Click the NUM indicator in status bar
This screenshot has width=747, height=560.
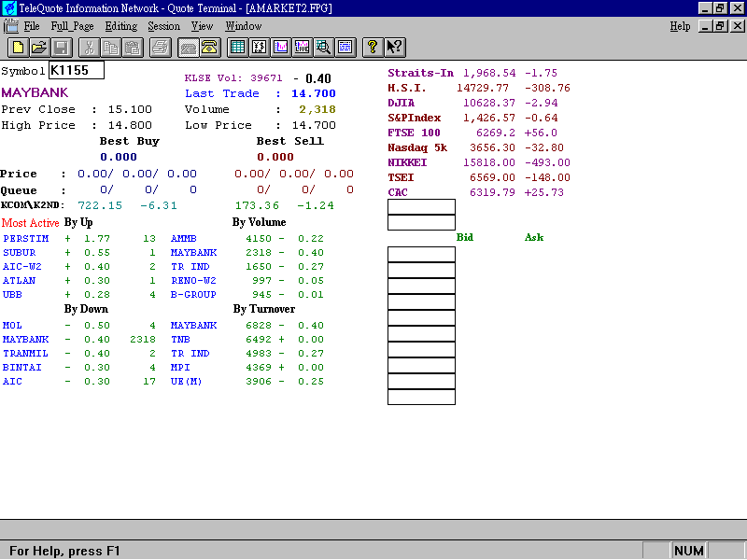coord(689,551)
